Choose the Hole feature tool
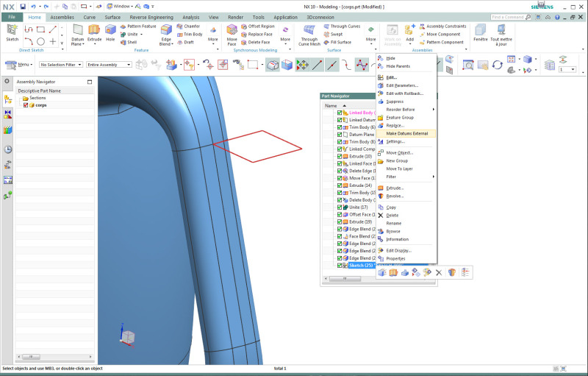Viewport: 588px width, 376px height. click(x=110, y=33)
